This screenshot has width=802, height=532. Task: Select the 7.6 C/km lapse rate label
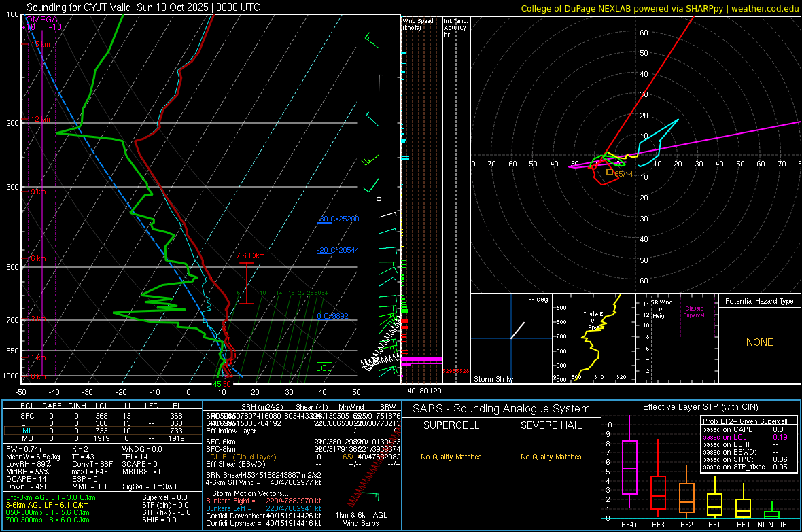coord(251,255)
